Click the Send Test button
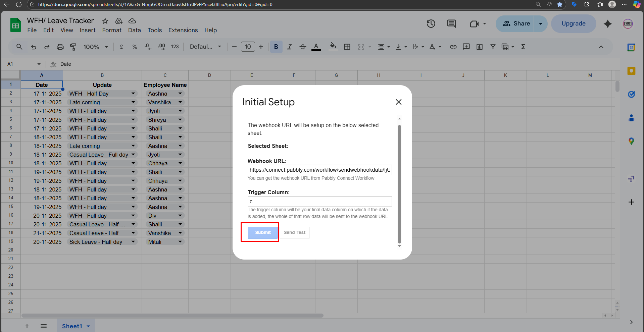 [295, 232]
